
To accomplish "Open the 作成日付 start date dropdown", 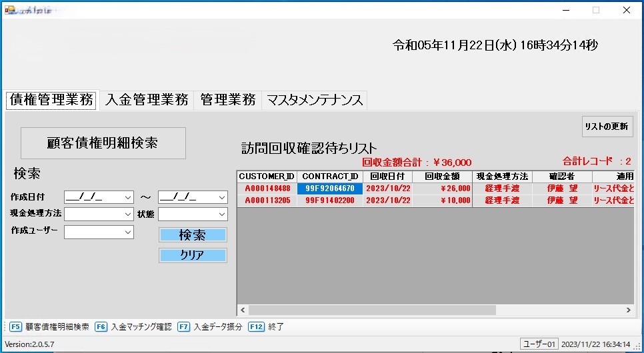I will [x=128, y=197].
